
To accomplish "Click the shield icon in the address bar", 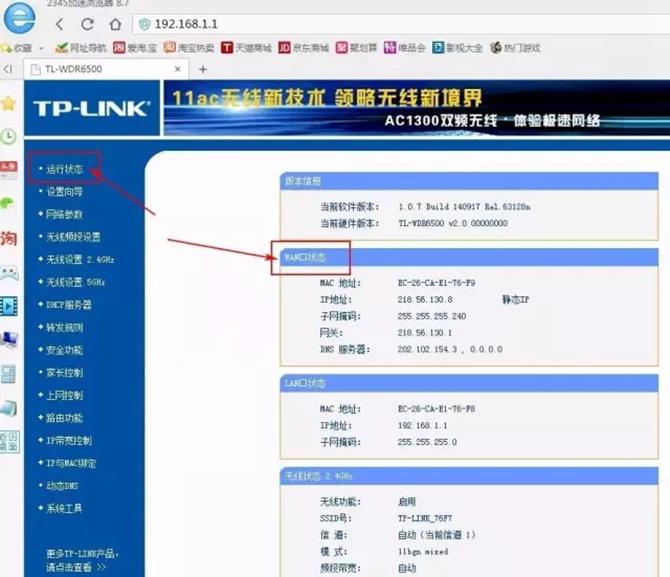I will 144,24.
